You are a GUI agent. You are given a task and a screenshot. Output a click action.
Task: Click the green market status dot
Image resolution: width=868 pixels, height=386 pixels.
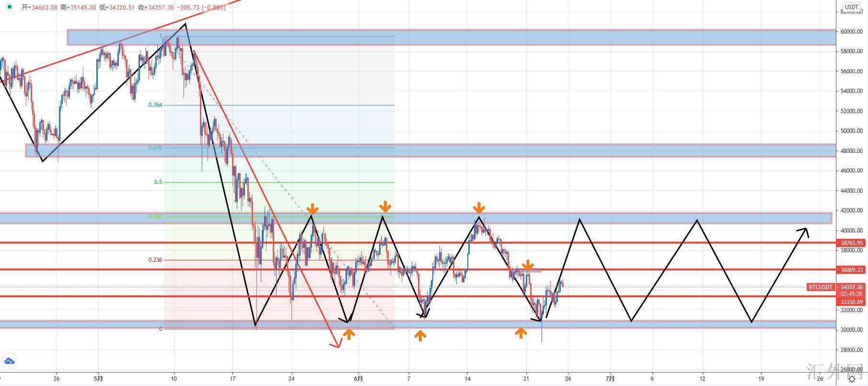(10, 8)
